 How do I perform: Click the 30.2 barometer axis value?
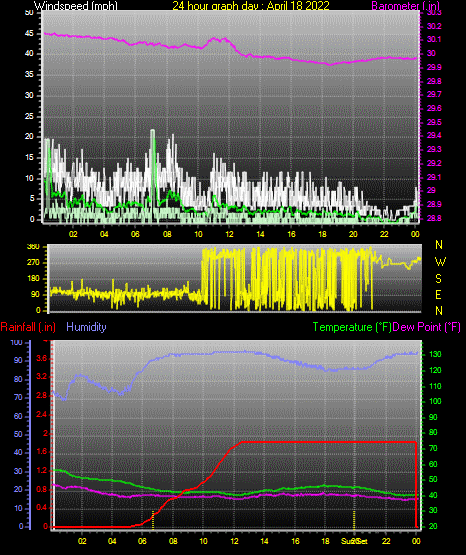pos(434,26)
